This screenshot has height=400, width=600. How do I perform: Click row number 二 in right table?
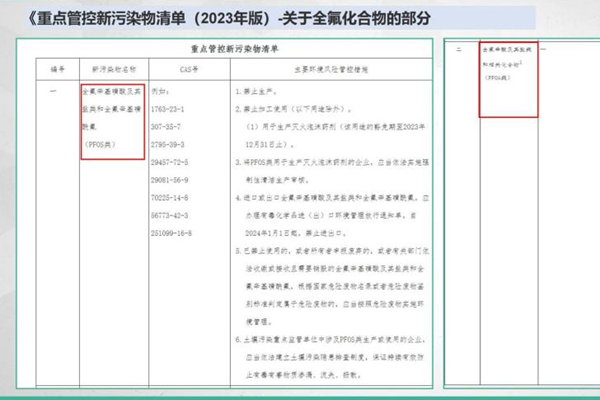click(x=458, y=48)
